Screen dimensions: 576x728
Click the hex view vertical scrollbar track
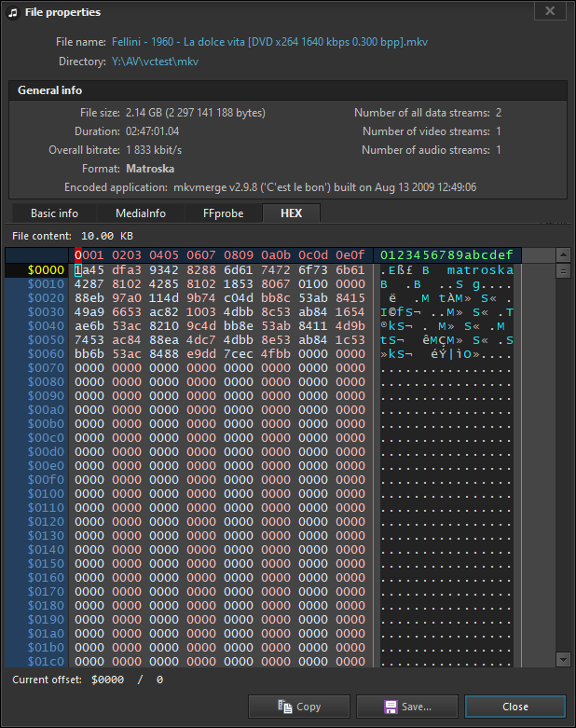[x=563, y=466]
